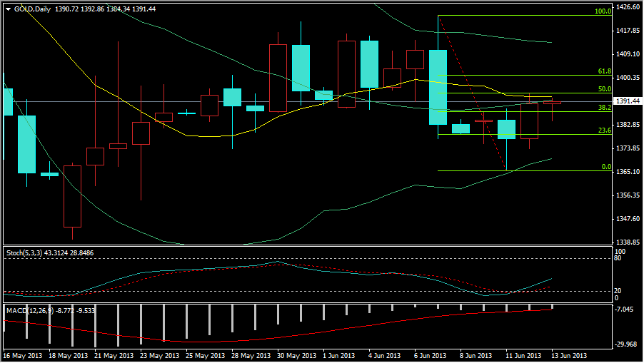Viewport: 644px width, 363px height.
Task: Click the current price tag 1391.44
Action: (628, 101)
